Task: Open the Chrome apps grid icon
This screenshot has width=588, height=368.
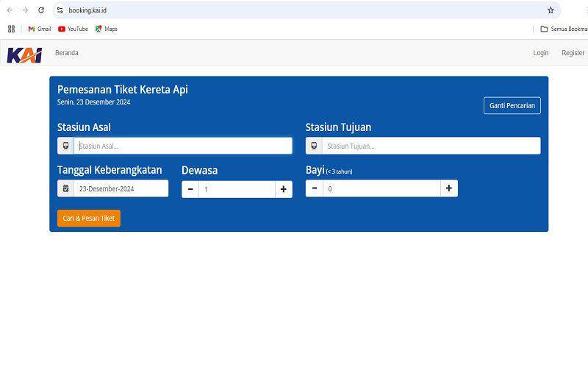Action: pos(11,29)
